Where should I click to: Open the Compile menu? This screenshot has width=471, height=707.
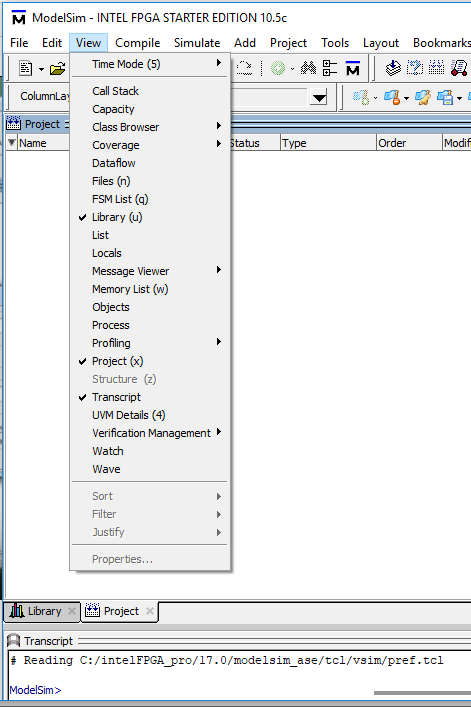coord(137,43)
